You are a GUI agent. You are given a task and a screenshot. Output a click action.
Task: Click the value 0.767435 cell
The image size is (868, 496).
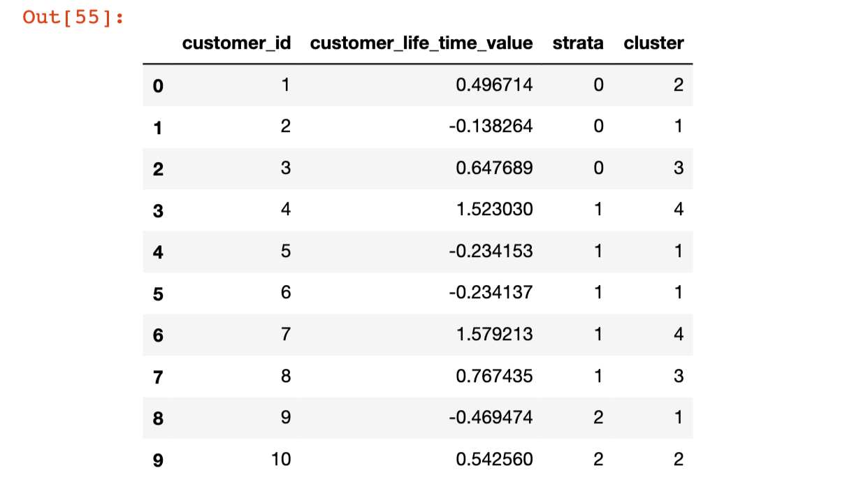click(494, 377)
